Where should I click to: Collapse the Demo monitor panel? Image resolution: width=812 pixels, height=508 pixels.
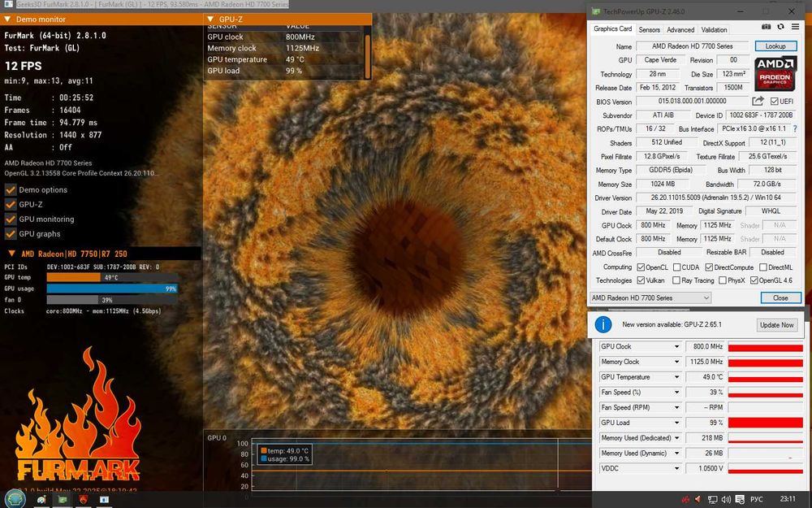pos(8,19)
